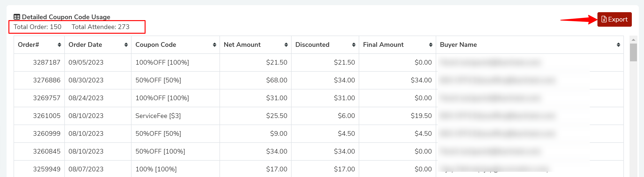Sort by Buyer Name arrows
The image size is (644, 177).
pyautogui.click(x=618, y=45)
